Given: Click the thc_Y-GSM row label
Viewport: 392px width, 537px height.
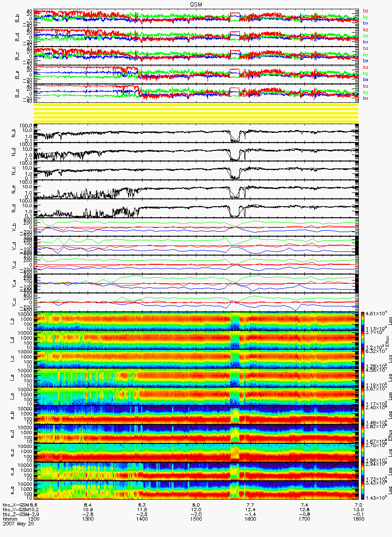Looking at the screenshot, I should pos(16,510).
